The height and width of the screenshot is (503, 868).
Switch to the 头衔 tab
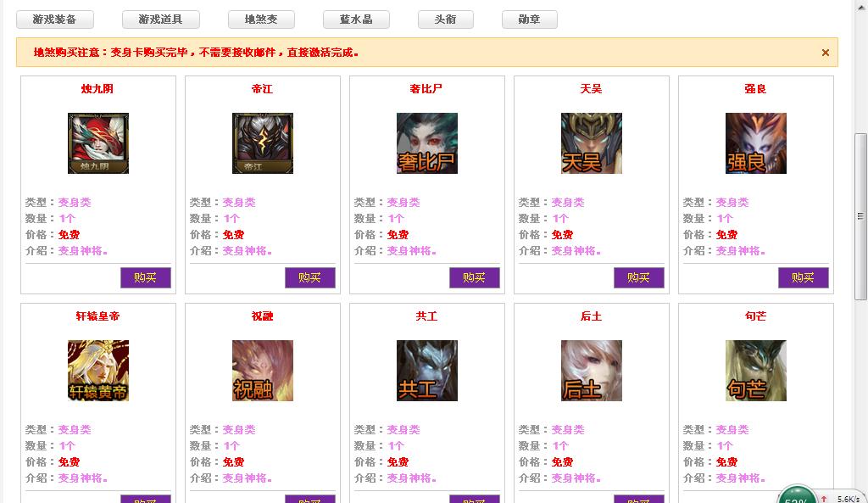coord(446,20)
